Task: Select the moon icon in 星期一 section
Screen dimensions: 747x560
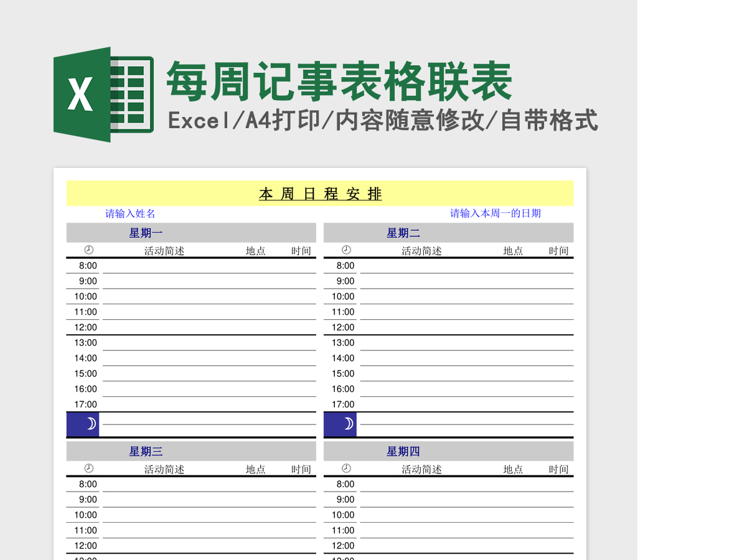Action: pos(83,424)
